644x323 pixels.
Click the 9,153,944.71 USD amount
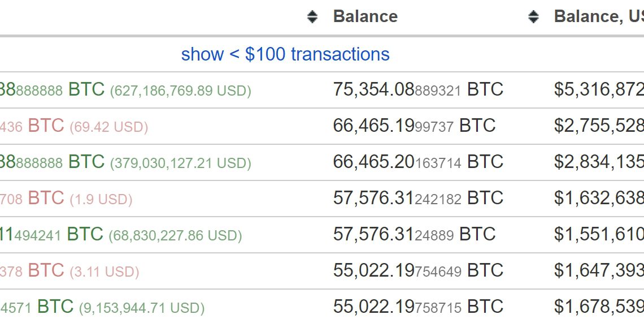point(141,308)
